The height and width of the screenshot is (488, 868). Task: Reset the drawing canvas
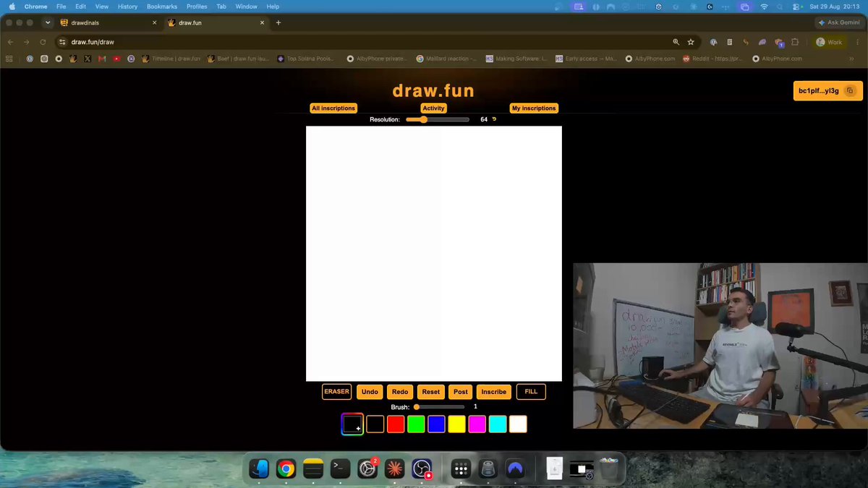[431, 392]
